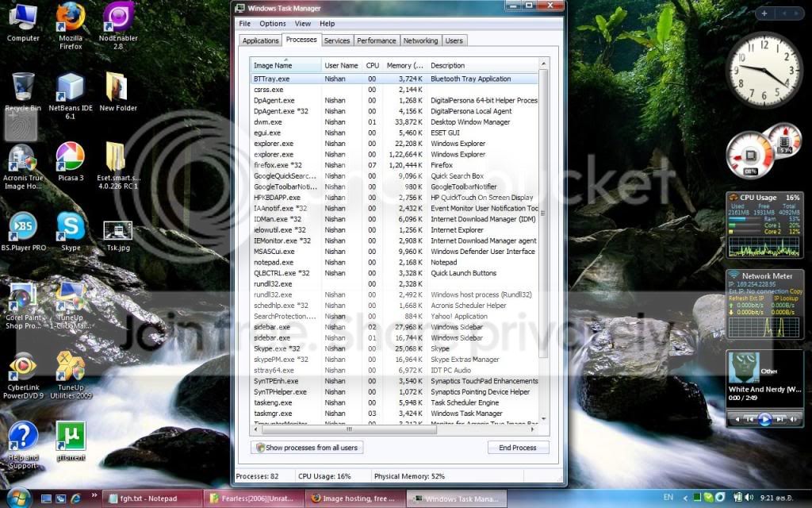Image resolution: width=812 pixels, height=508 pixels.
Task: Launch the NetBeans IDE 6.1 shortcut
Action: (71, 96)
